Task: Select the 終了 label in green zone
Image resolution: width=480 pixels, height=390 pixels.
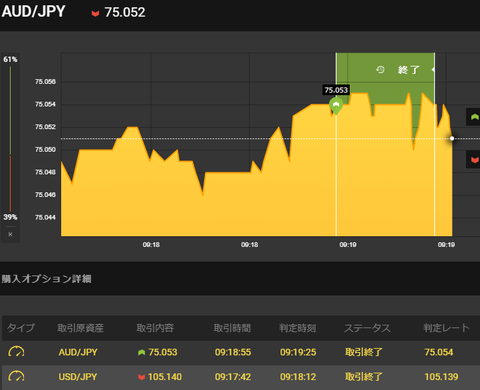Action: point(409,70)
